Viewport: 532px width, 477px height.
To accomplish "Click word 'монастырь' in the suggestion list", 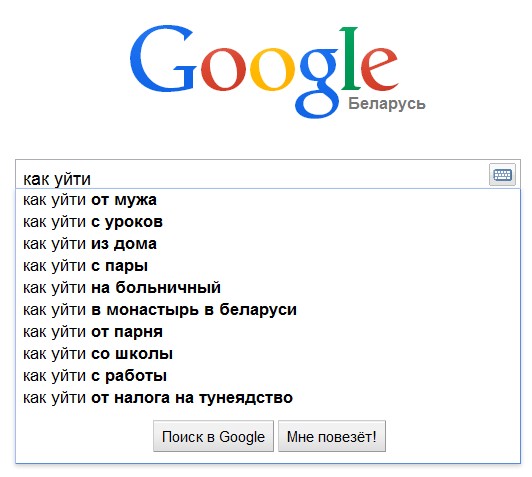I will click(153, 310).
